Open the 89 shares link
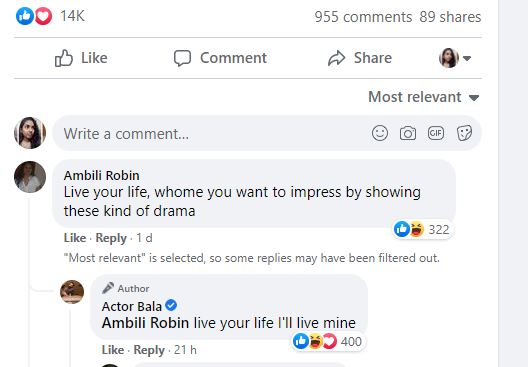 450,17
